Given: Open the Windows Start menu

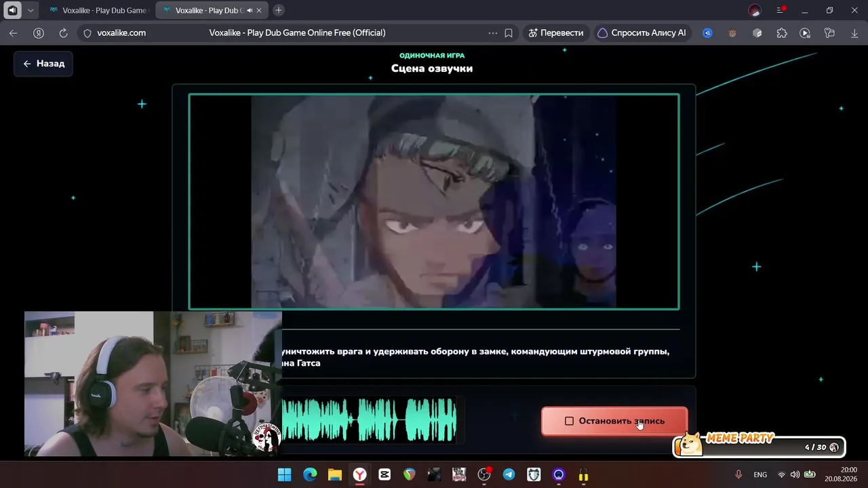Looking at the screenshot, I should tap(285, 474).
